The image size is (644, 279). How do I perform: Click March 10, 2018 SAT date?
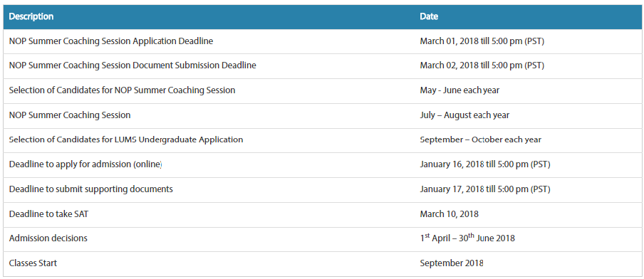pos(449,214)
